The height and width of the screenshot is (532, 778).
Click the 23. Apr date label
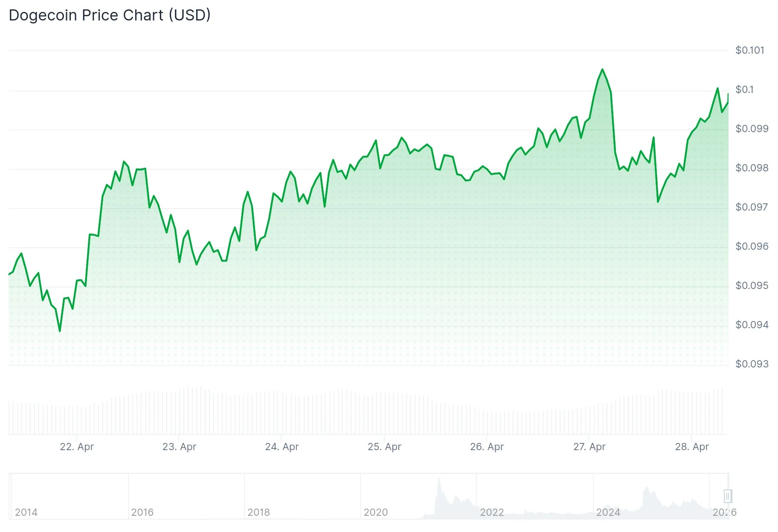click(x=179, y=447)
